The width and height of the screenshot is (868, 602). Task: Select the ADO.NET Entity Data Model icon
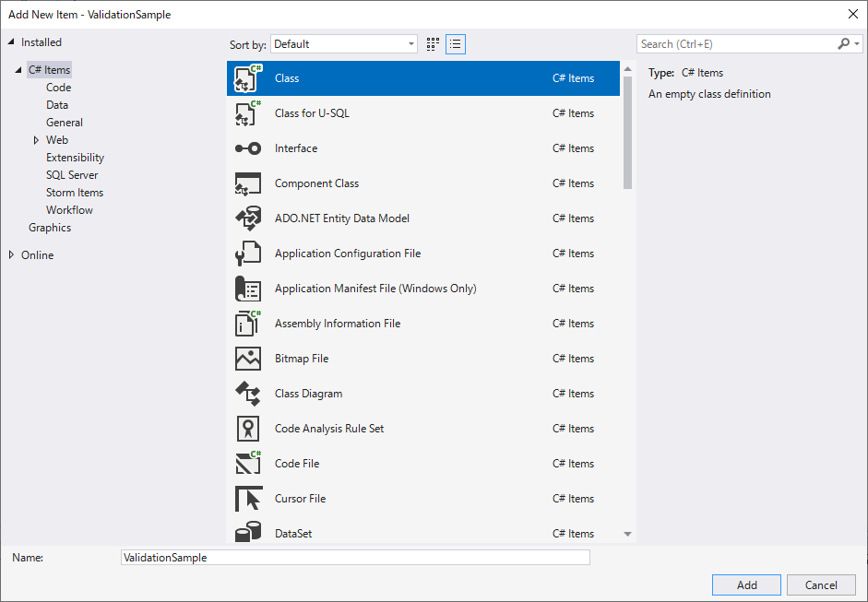pos(247,218)
